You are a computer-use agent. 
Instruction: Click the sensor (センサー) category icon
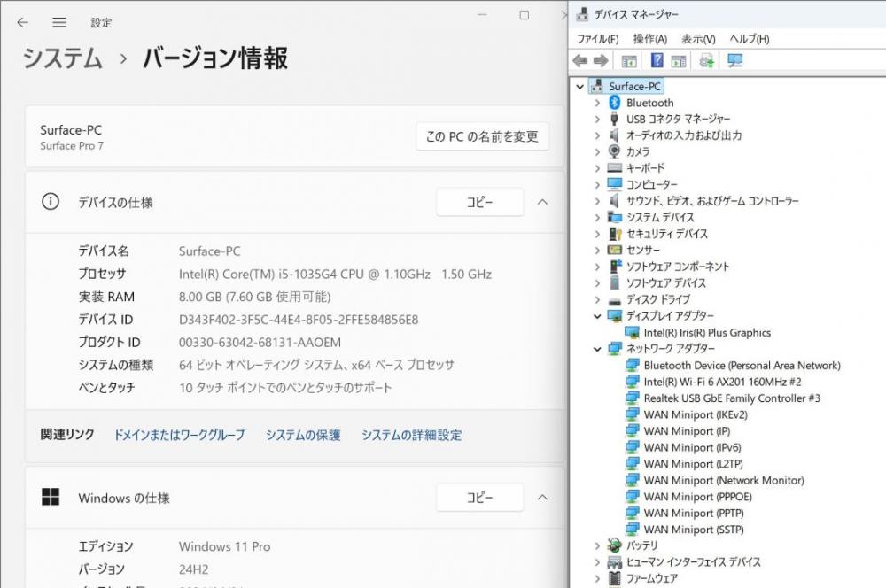614,250
